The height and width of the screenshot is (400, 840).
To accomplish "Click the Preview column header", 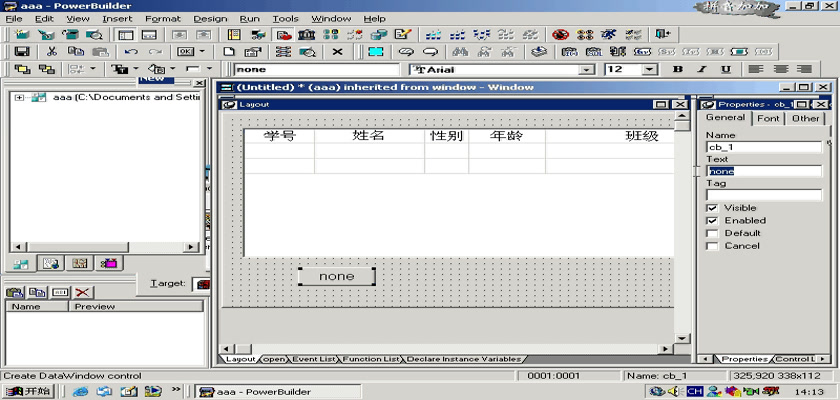I will 136,307.
